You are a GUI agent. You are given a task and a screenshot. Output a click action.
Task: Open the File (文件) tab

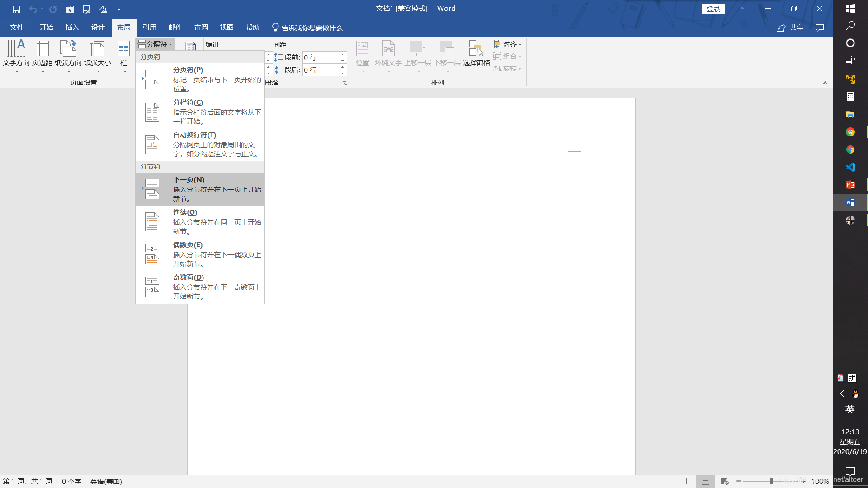(17, 28)
